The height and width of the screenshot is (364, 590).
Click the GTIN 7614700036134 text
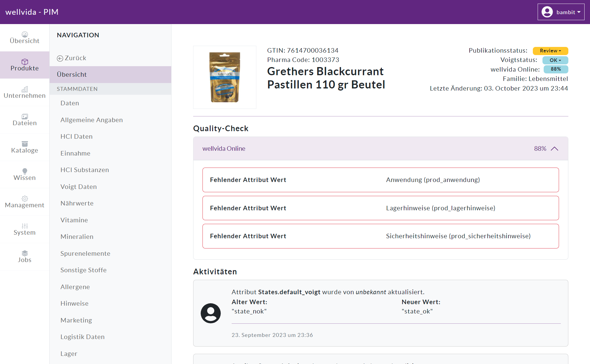(303, 51)
